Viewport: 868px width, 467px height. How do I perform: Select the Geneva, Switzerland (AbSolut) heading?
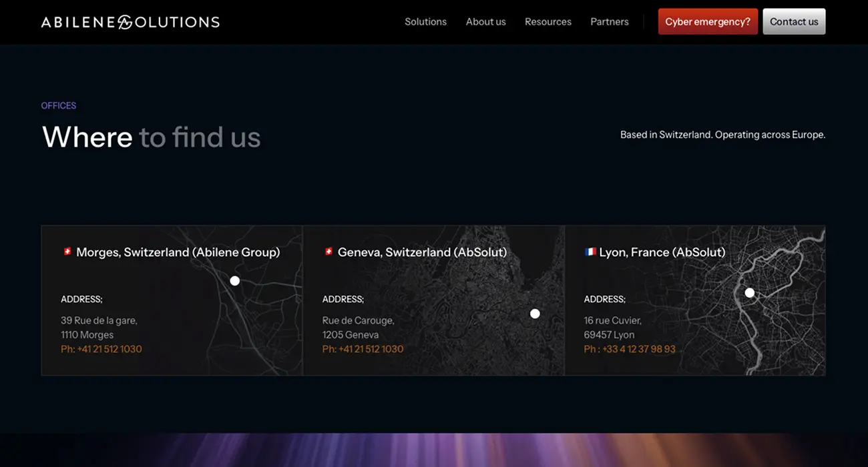pyautogui.click(x=422, y=252)
